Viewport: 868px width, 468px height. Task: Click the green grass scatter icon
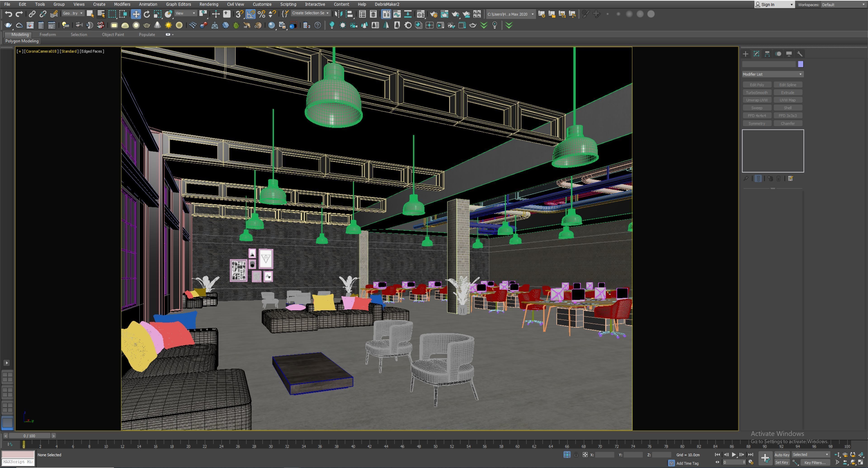236,25
